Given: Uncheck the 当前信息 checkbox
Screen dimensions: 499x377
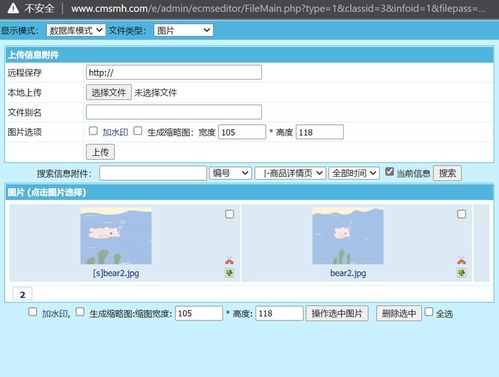Looking at the screenshot, I should (x=389, y=172).
